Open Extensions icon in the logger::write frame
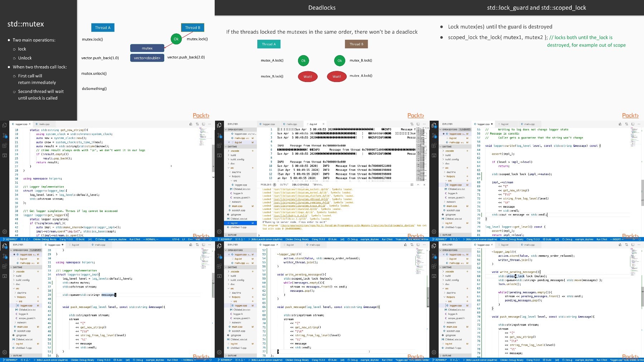 tap(434, 146)
